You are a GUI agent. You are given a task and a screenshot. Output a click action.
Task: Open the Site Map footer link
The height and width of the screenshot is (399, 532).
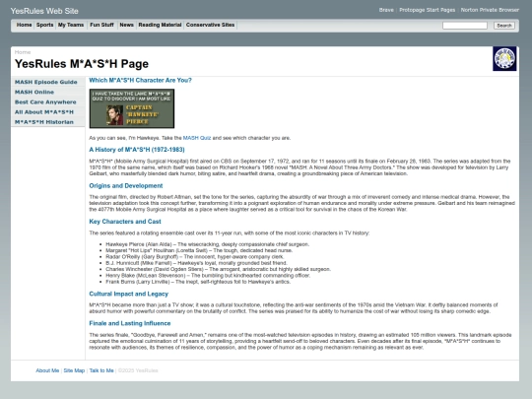(74, 370)
